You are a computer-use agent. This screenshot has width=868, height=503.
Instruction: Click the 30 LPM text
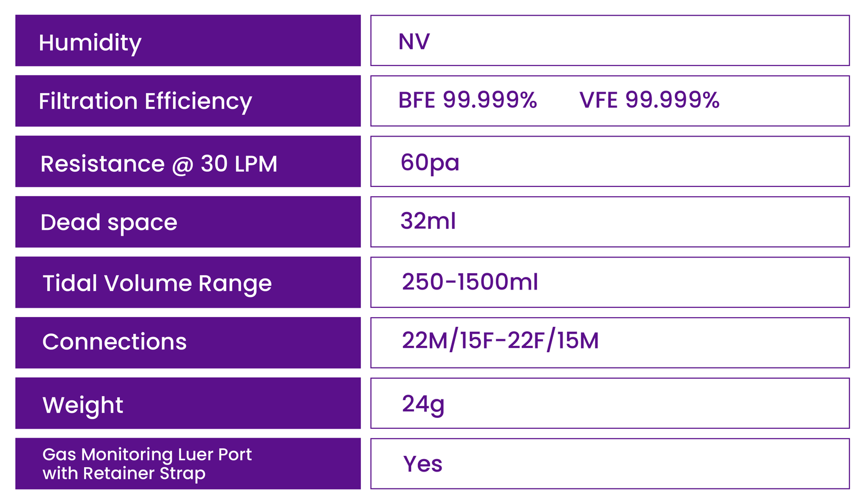[239, 164]
